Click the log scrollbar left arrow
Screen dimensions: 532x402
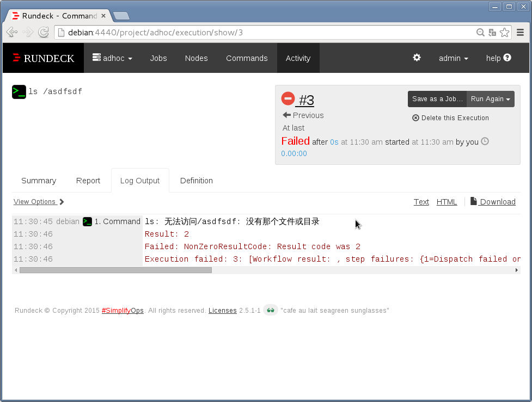tap(16, 270)
